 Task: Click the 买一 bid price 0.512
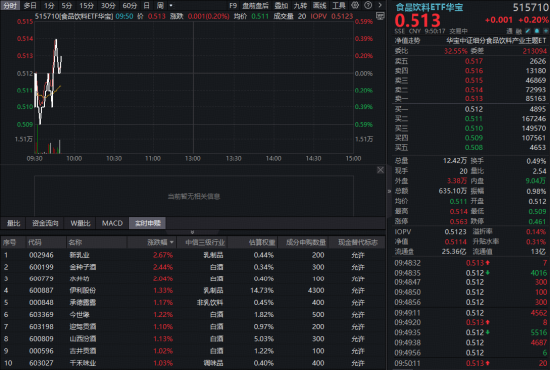tap(474, 109)
